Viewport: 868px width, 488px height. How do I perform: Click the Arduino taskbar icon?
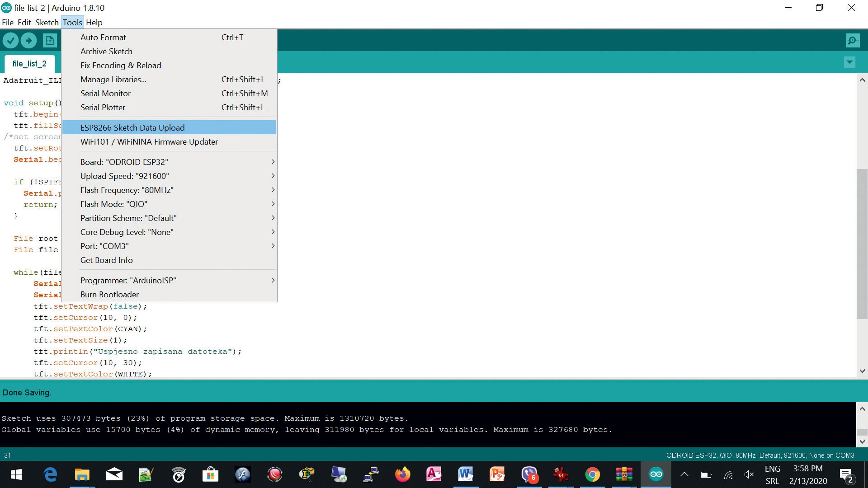[x=656, y=474]
